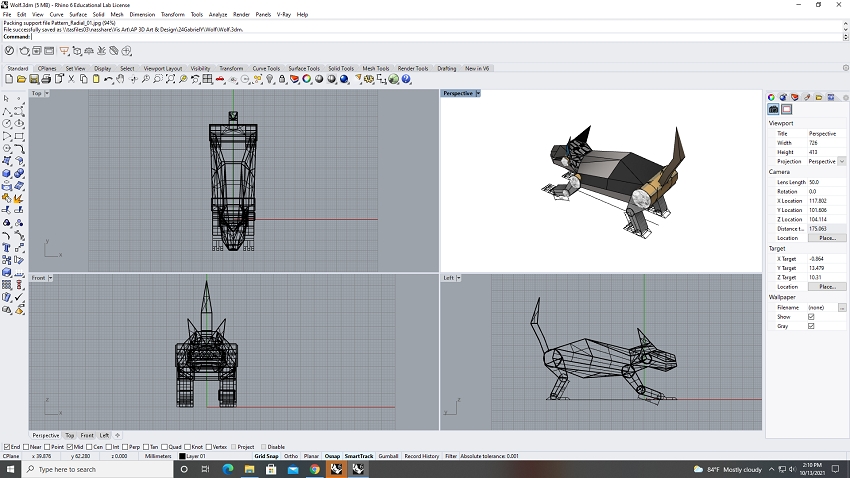850x478 pixels.
Task: Open the Top viewport title menu arrow
Action: [x=47, y=93]
